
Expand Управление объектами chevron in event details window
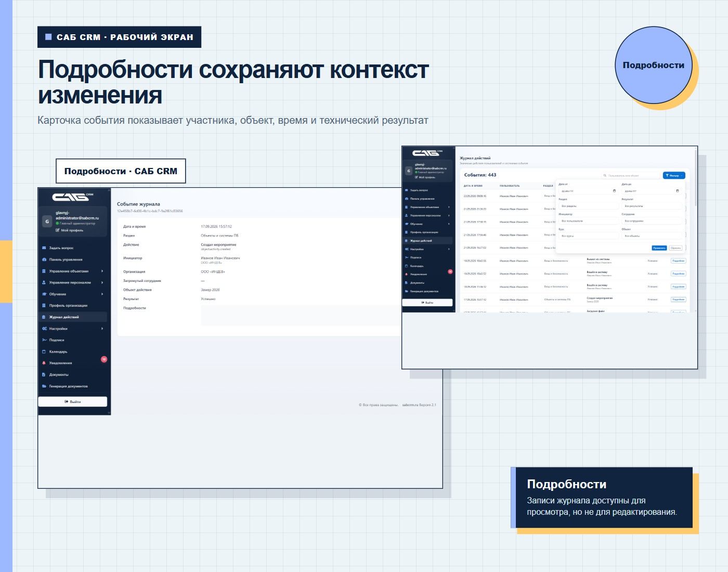pyautogui.click(x=102, y=271)
